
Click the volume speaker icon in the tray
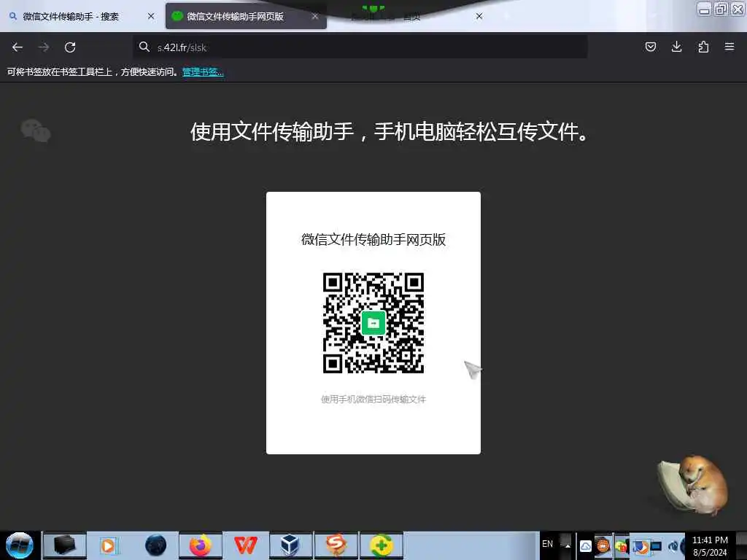(x=674, y=546)
